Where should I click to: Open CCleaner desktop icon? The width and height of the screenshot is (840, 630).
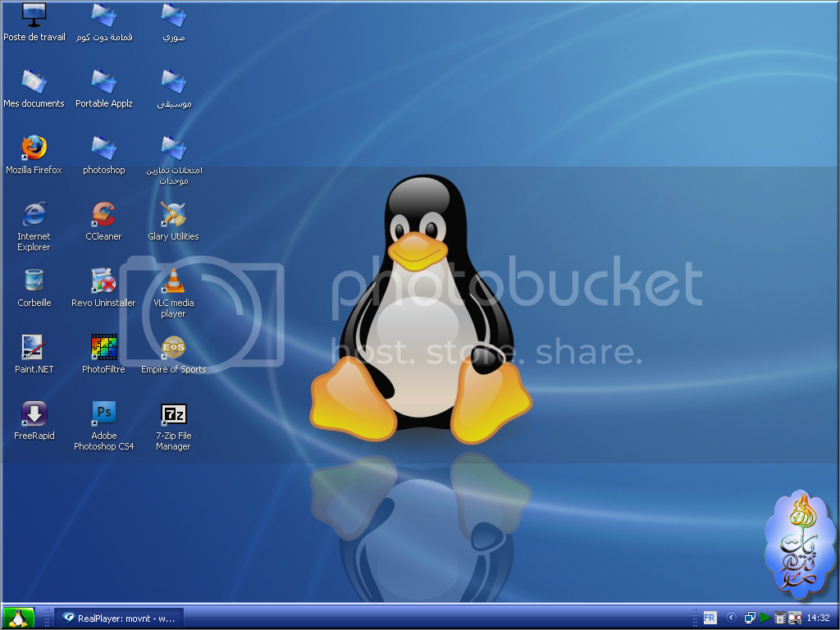(103, 215)
